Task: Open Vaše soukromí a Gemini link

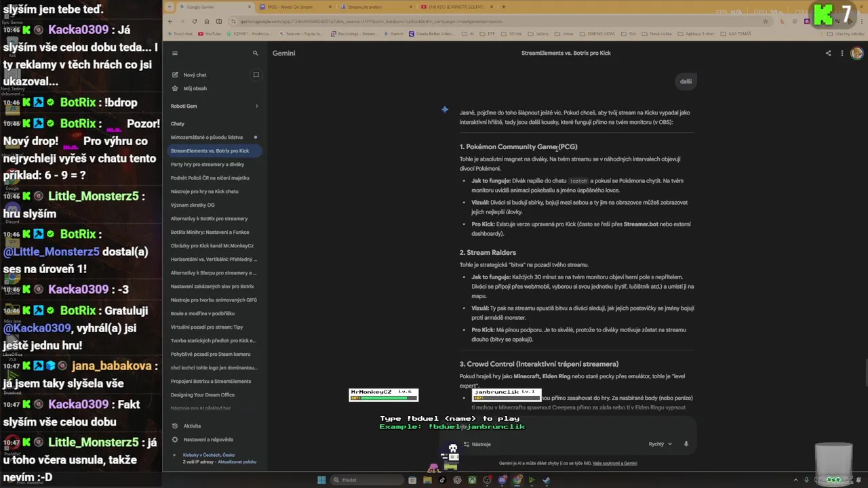Action: (615, 463)
